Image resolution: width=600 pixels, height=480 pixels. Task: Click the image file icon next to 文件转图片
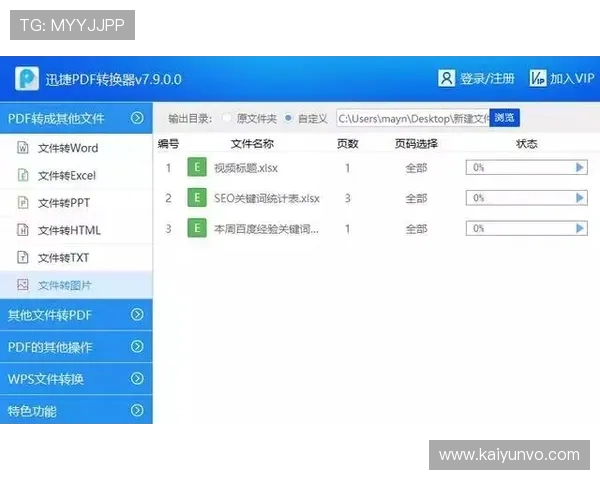[23, 285]
